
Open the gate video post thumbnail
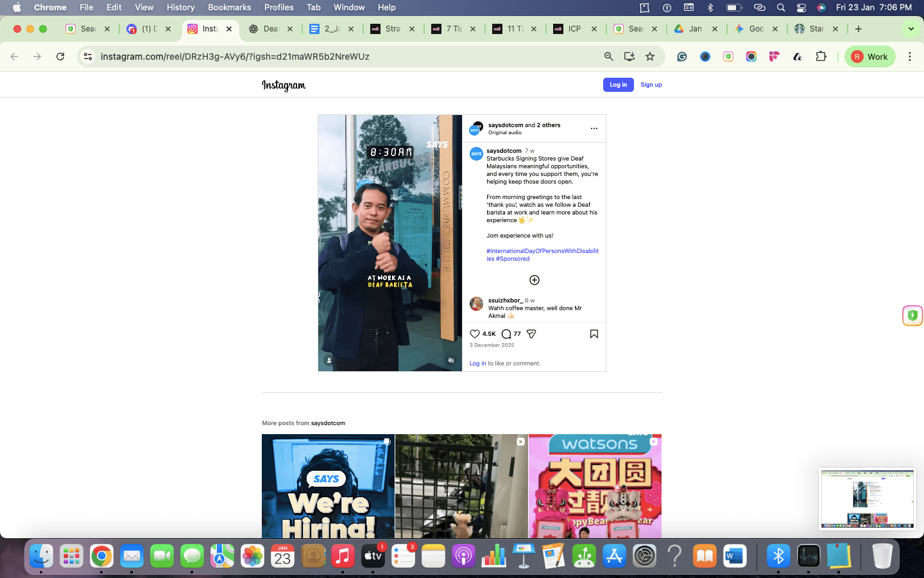tap(461, 486)
